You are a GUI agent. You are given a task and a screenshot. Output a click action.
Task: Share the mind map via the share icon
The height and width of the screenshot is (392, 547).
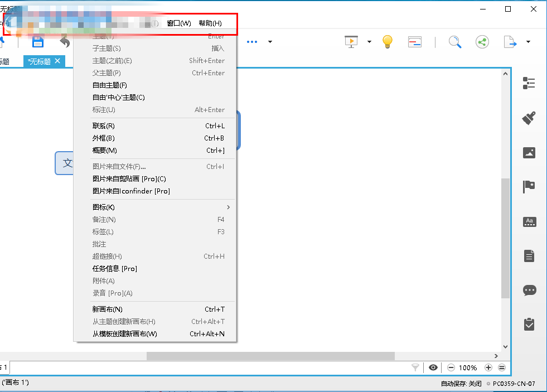482,41
